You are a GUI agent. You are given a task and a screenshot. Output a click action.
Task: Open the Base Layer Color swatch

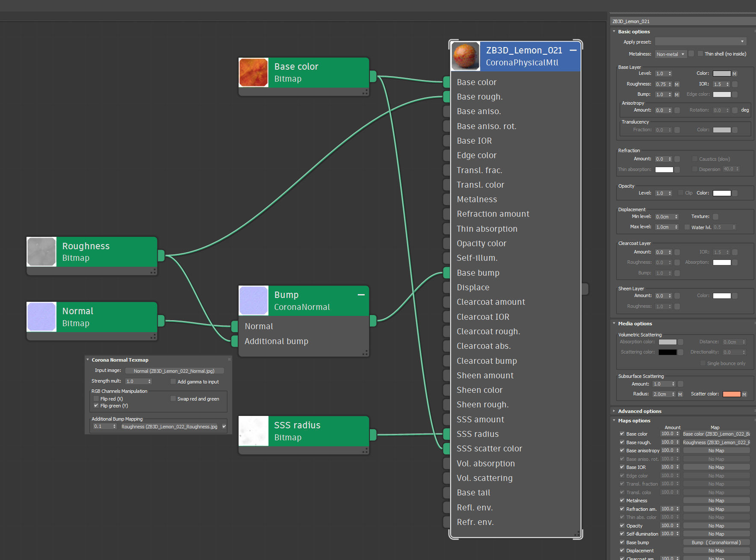click(x=722, y=74)
